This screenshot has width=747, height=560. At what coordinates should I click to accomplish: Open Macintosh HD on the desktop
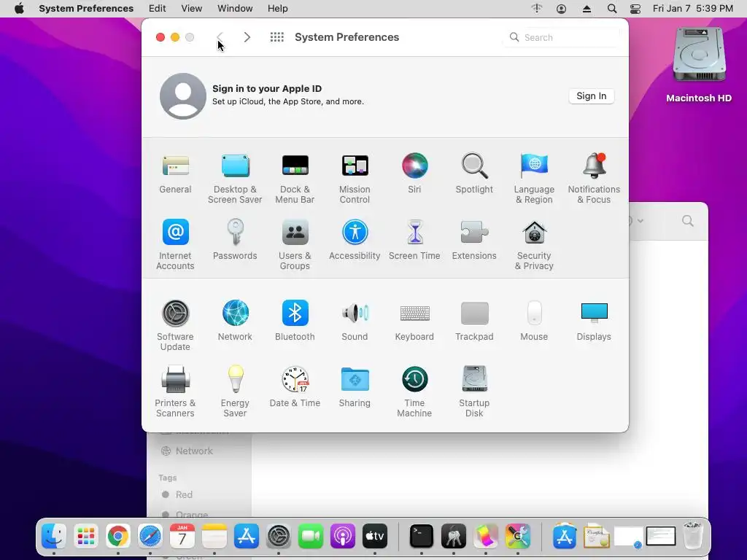(699, 64)
